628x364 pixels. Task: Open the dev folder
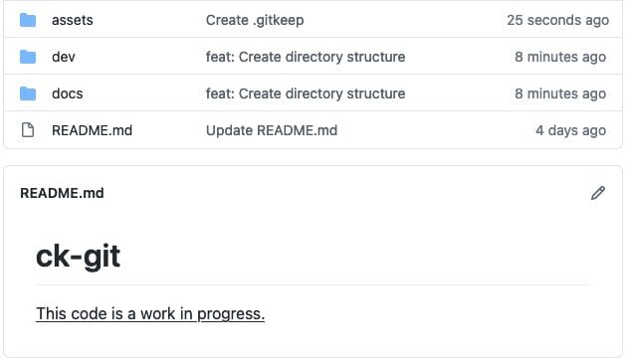pos(64,57)
